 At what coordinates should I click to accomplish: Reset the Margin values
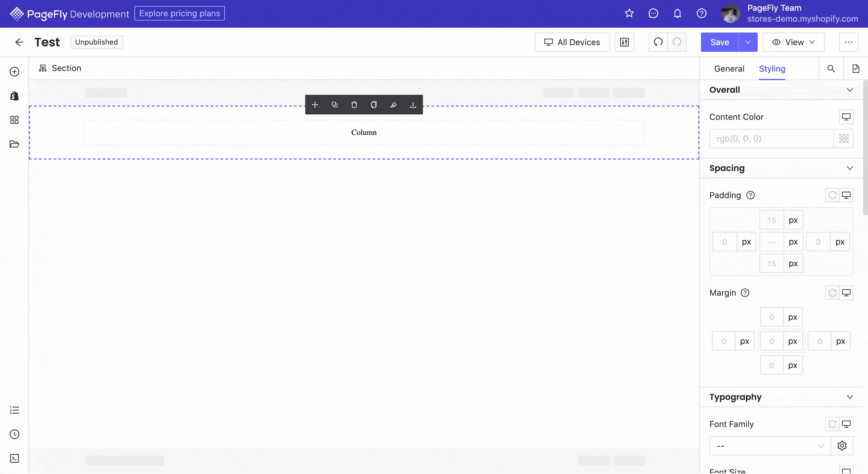[x=832, y=293]
